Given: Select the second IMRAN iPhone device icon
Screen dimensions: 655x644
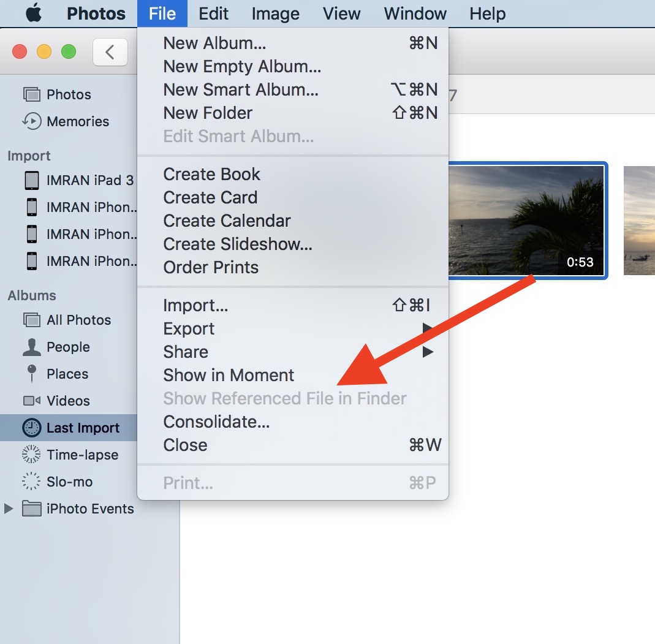Looking at the screenshot, I should pyautogui.click(x=32, y=234).
